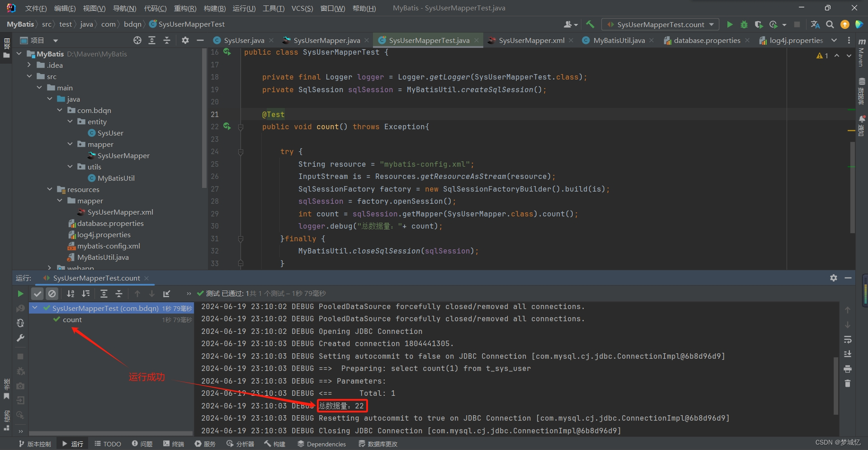Switch to the SysUser.java editor tab
This screenshot has height=450, width=868.
[x=244, y=40]
